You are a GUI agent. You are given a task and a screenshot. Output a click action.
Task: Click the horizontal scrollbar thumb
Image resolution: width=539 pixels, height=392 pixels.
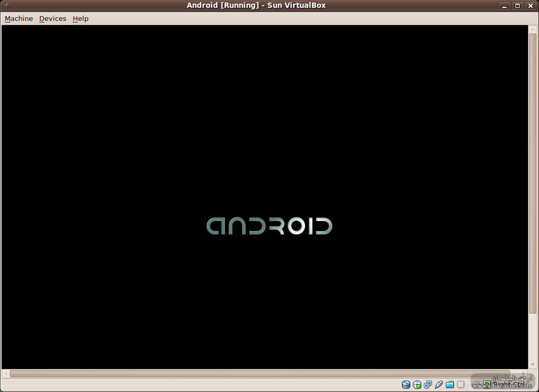pos(260,374)
